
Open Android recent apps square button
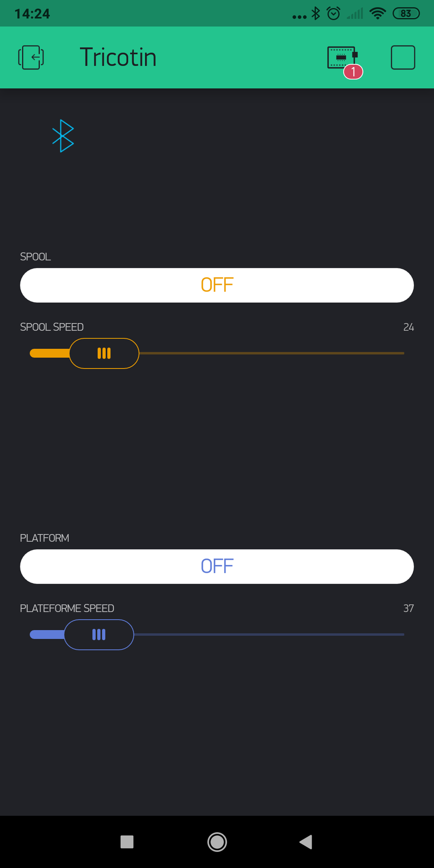127,842
